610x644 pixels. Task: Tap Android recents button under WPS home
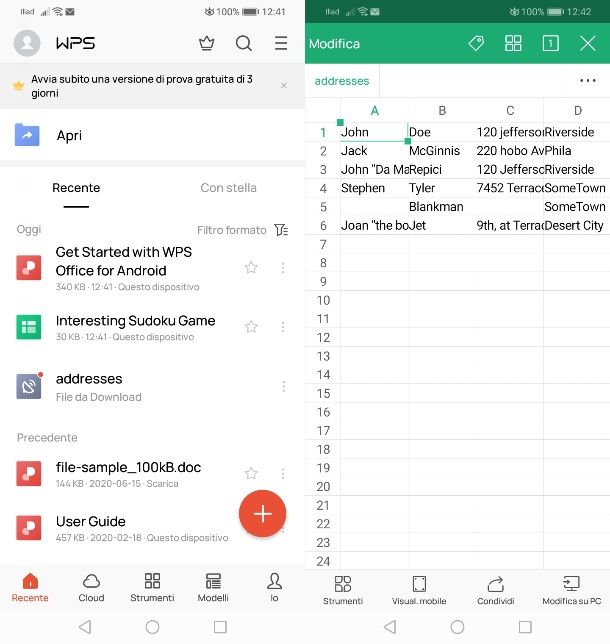pos(220,627)
